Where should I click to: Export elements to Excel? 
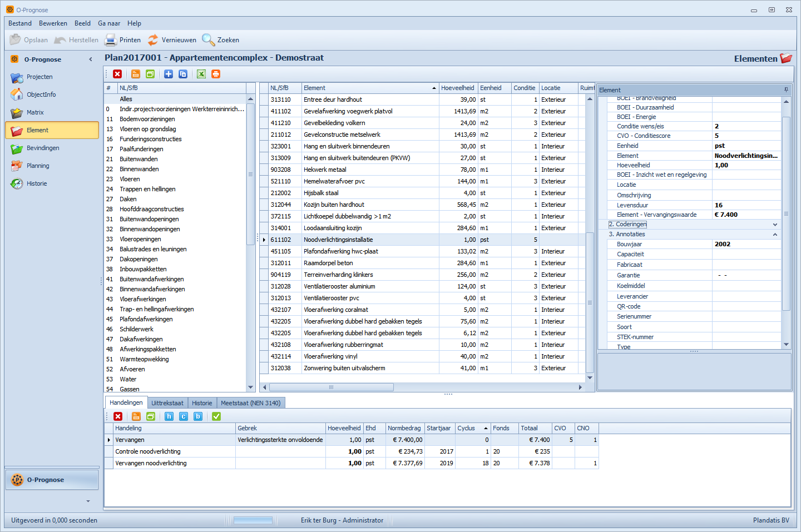201,74
